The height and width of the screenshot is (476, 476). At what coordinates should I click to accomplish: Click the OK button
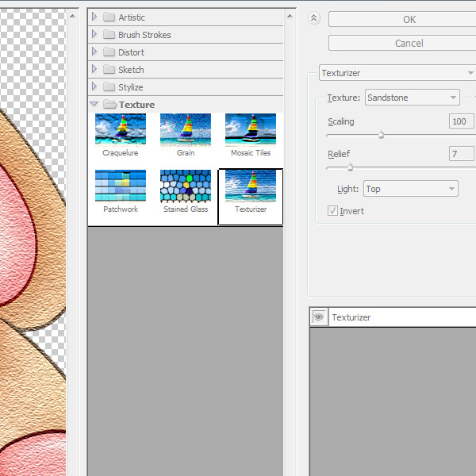coord(402,19)
